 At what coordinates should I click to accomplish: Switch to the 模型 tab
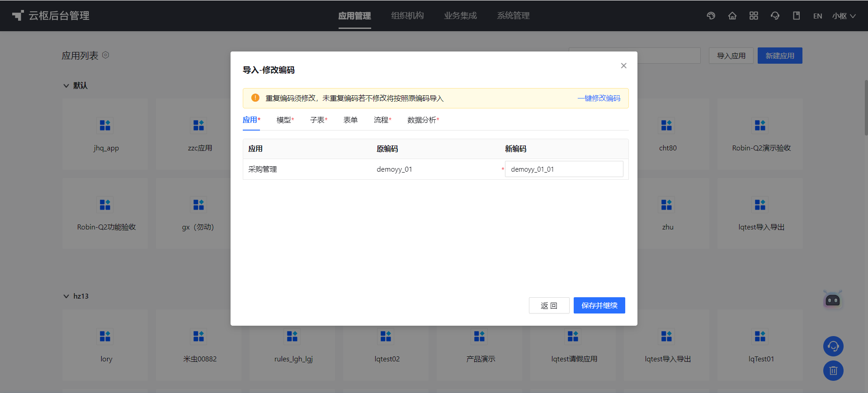point(285,120)
